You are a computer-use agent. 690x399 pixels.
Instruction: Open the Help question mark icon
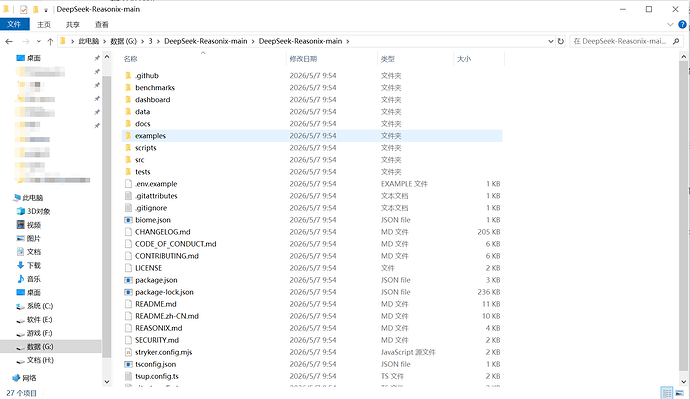pos(682,25)
